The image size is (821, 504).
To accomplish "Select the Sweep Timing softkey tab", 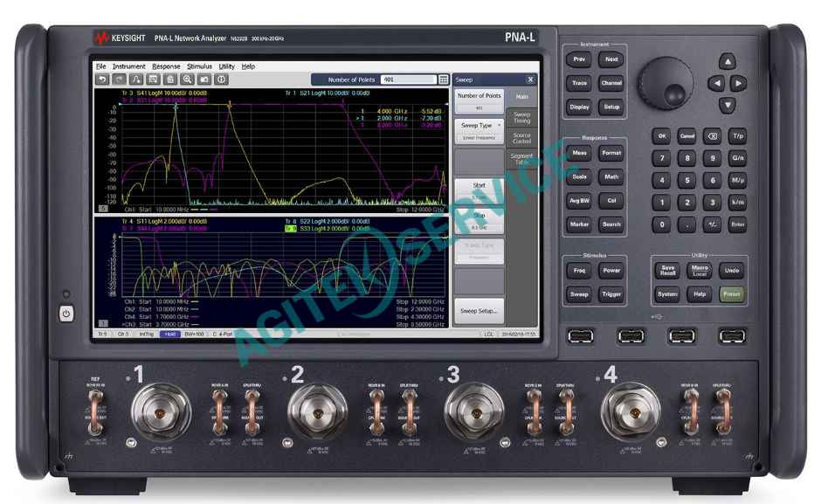I will tap(521, 117).
